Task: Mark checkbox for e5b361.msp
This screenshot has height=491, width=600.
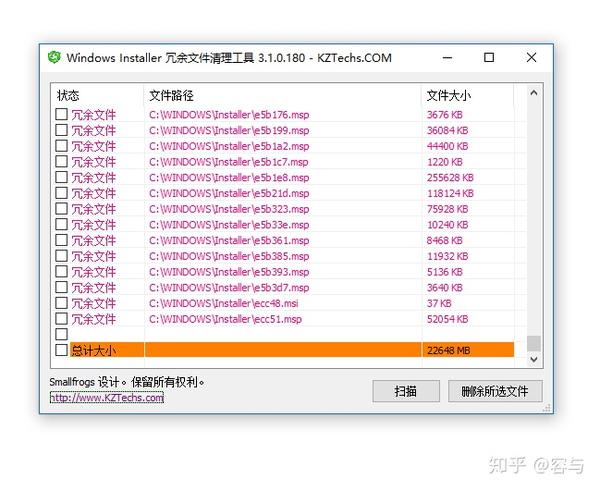Action: coord(61,240)
